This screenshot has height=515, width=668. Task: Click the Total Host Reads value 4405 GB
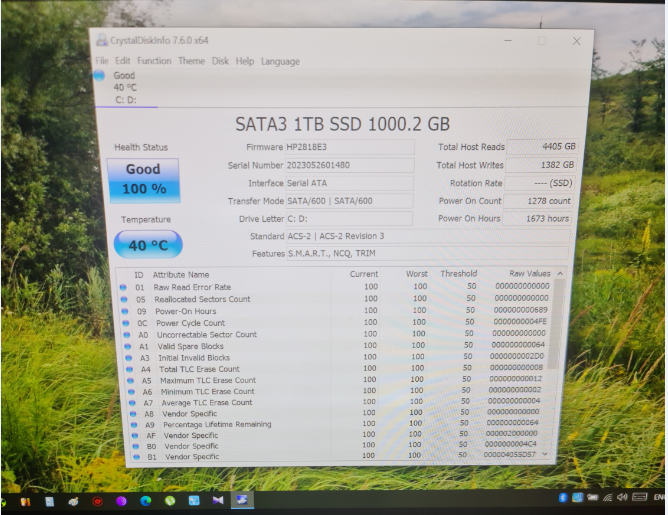pyautogui.click(x=542, y=147)
